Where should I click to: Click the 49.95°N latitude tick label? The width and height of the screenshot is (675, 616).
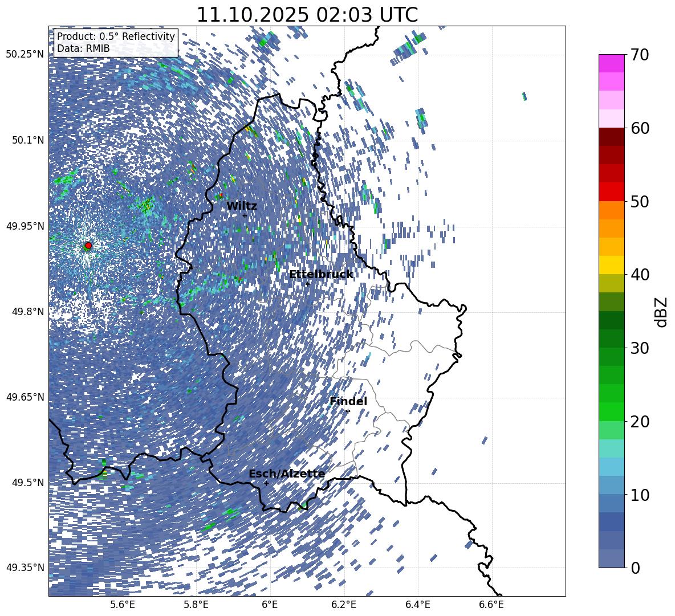[25, 226]
